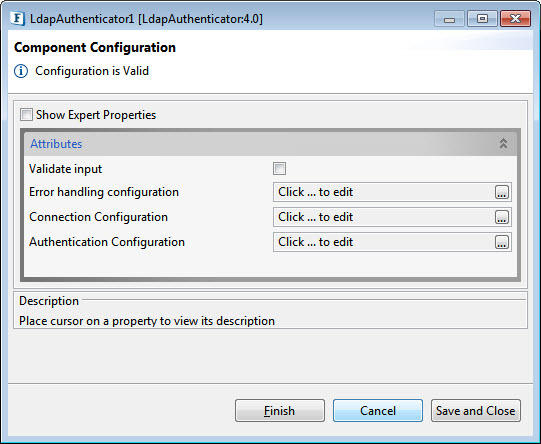Click the Fiorano F icon in title bar
The height and width of the screenshot is (444, 541).
pyautogui.click(x=17, y=18)
